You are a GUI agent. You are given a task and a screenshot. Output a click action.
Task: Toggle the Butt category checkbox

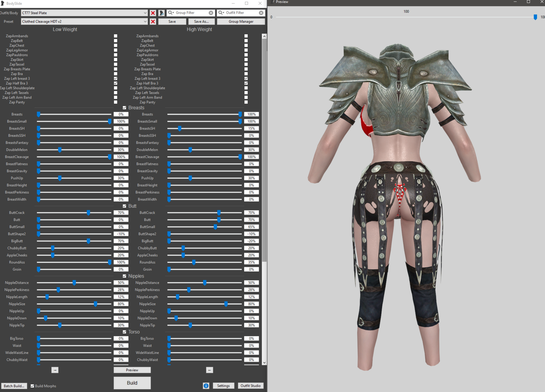[x=124, y=206]
